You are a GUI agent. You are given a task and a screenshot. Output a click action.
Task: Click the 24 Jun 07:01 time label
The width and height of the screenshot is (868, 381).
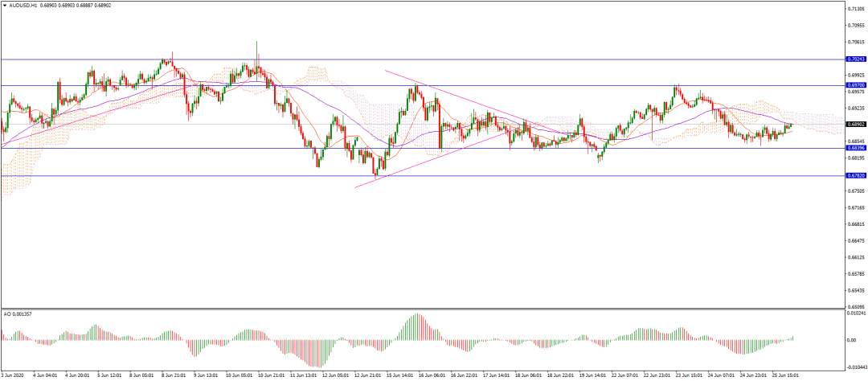point(722,375)
